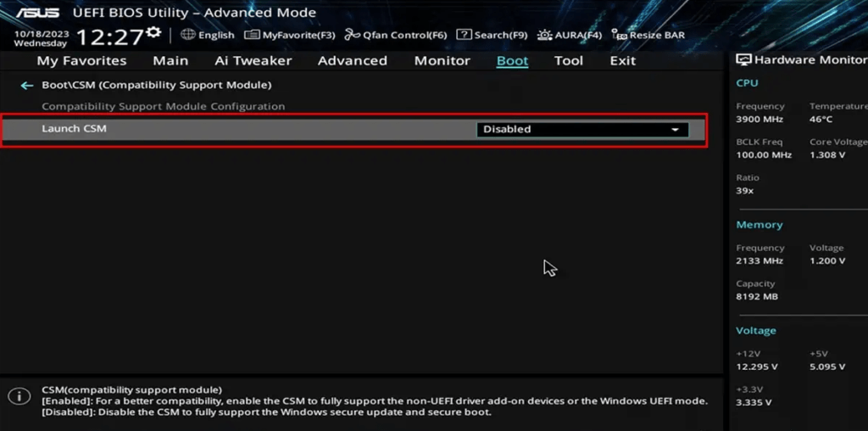868x431 pixels.
Task: Open the Advanced tab
Action: click(352, 61)
